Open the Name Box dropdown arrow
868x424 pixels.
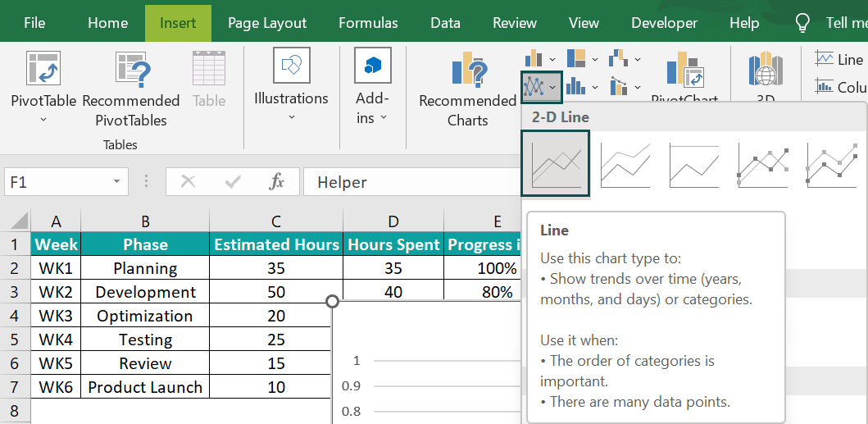click(x=116, y=182)
